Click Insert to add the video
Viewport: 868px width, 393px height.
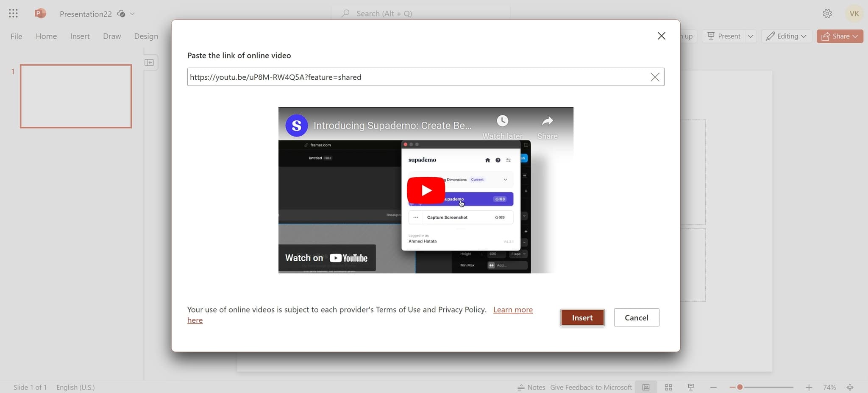point(582,317)
